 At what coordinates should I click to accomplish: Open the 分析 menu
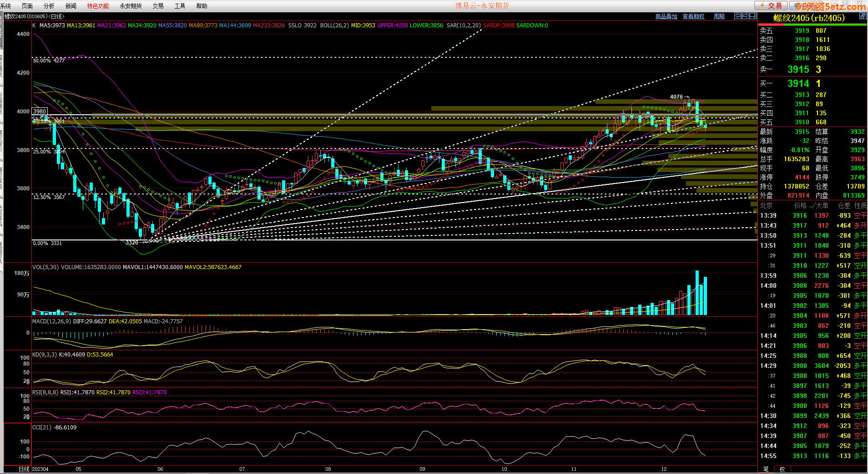pos(49,6)
